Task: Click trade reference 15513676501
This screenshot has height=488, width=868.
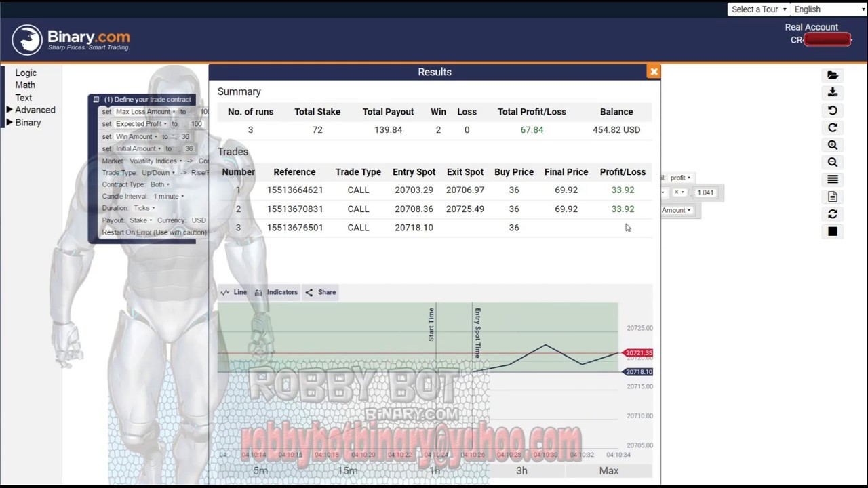Action: coord(294,228)
